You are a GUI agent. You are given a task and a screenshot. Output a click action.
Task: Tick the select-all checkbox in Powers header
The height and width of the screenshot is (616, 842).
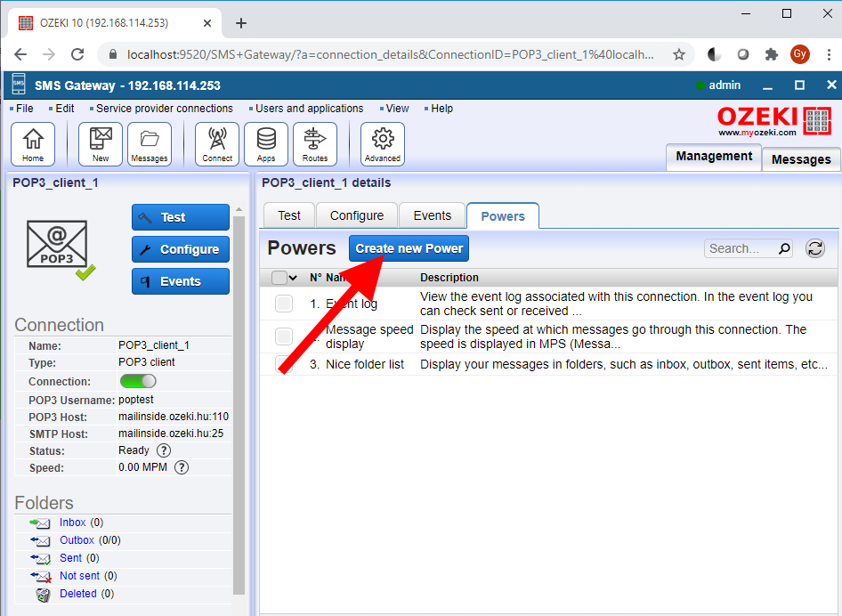coord(279,278)
